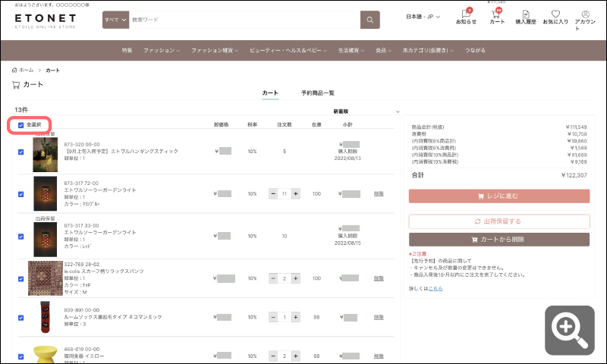The height and width of the screenshot is (364, 607).
Task: Uncheck the le colis relax pants checkbox
Action: 21,279
